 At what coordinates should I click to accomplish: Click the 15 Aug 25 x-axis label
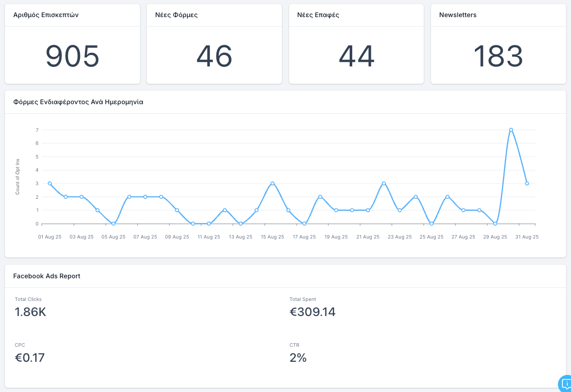(x=272, y=237)
